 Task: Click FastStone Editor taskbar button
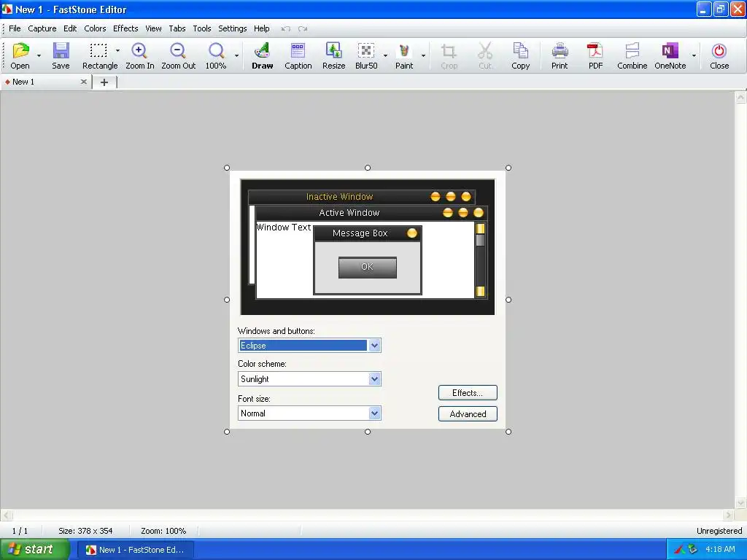coord(135,550)
